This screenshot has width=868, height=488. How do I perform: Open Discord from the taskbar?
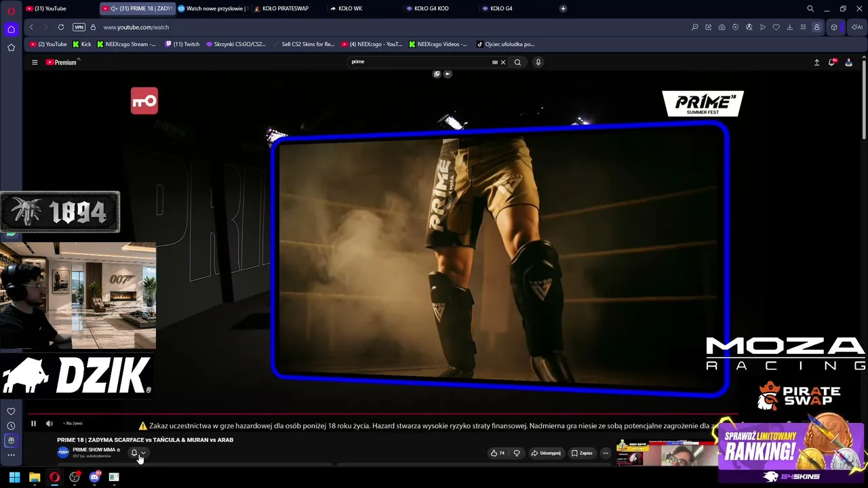(94, 477)
